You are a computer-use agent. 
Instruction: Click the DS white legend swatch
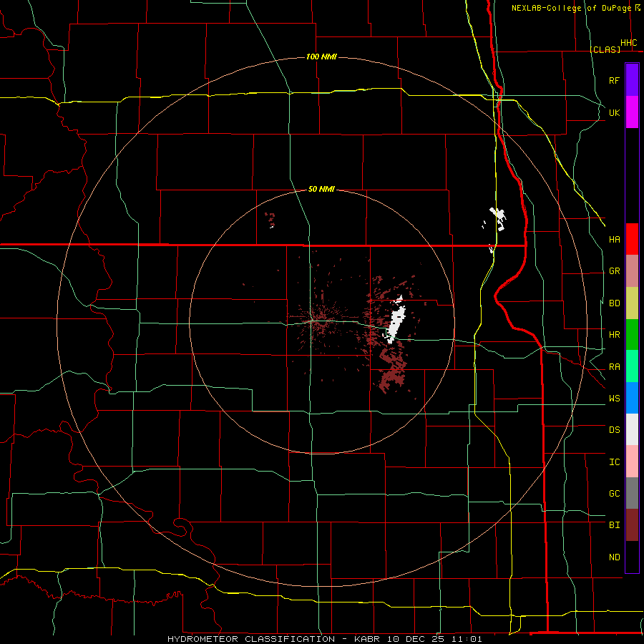pos(632,429)
